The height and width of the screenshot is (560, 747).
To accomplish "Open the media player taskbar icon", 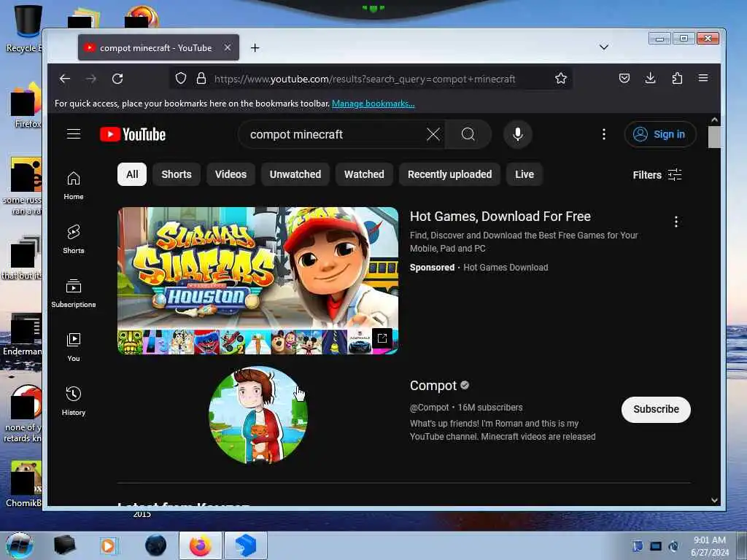I will tap(108, 545).
